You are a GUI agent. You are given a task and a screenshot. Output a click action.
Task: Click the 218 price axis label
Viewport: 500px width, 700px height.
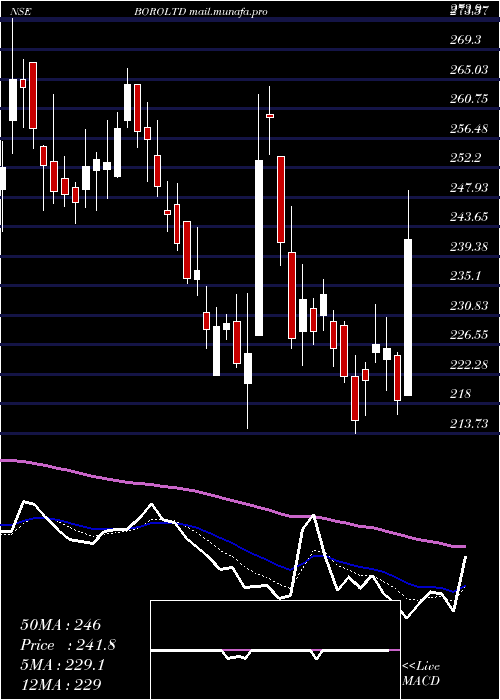pos(460,394)
